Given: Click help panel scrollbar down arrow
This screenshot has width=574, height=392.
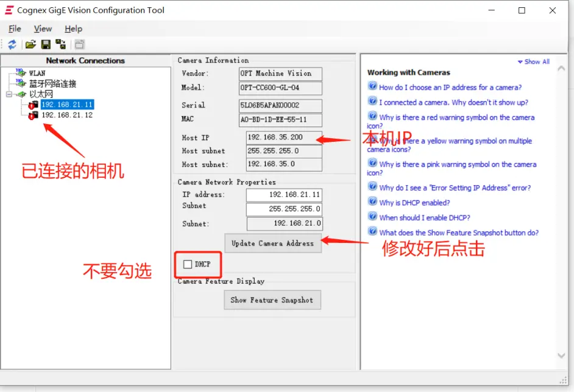Looking at the screenshot, I should tap(561, 355).
